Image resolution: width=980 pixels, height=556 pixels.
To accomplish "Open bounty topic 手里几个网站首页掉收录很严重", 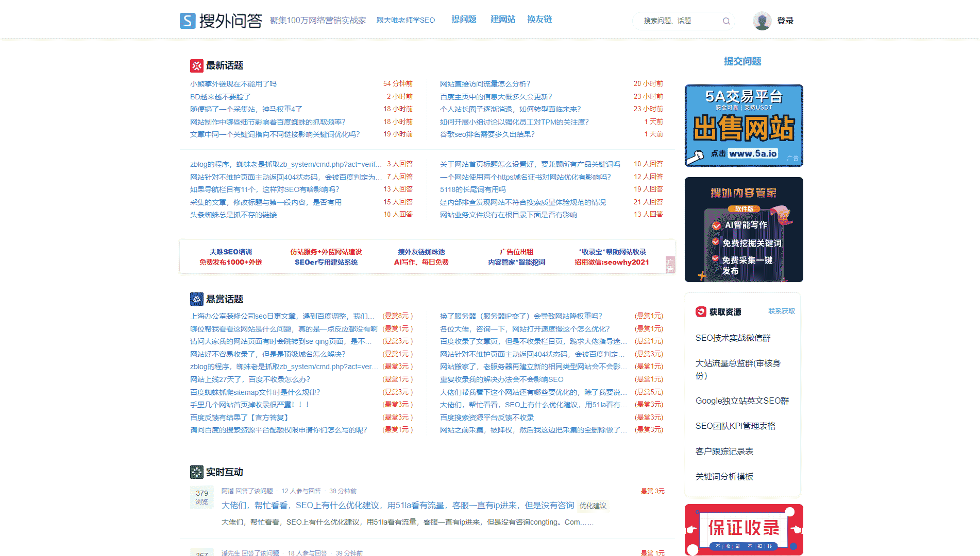I will [x=250, y=405].
